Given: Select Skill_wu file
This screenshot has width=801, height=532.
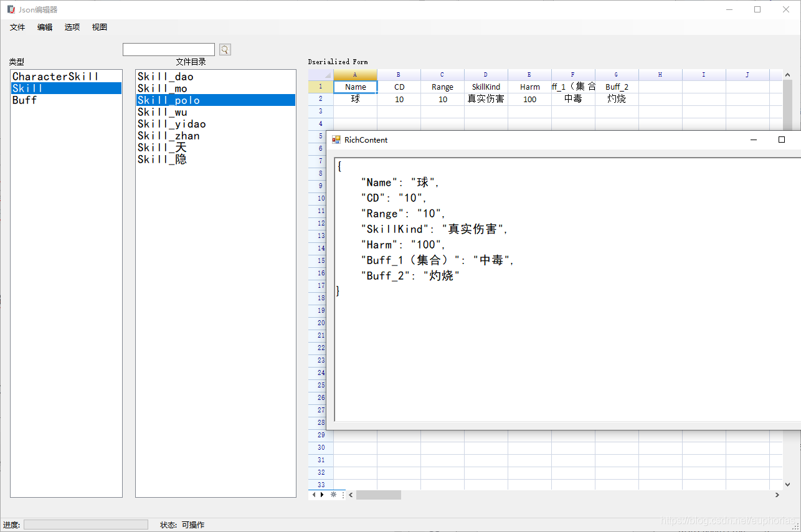Looking at the screenshot, I should click(216, 112).
